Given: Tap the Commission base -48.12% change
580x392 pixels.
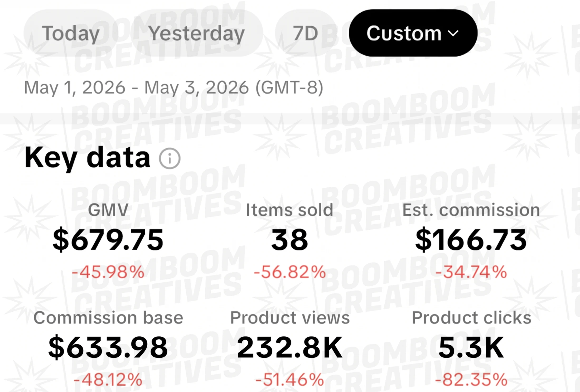Looking at the screenshot, I should click(108, 380).
